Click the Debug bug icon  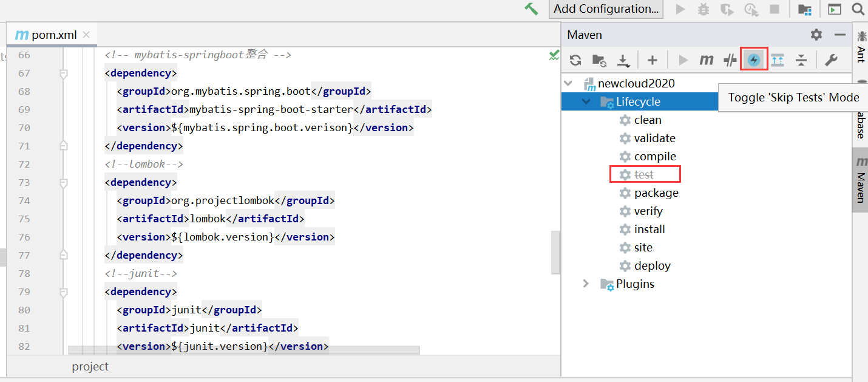[704, 9]
